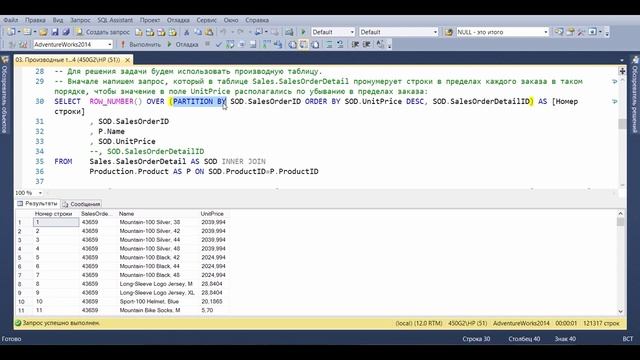Viewport: 640px width, 360px height.
Task: Select cell 'Sport-100 Helmet, Blue'
Action: click(158, 301)
